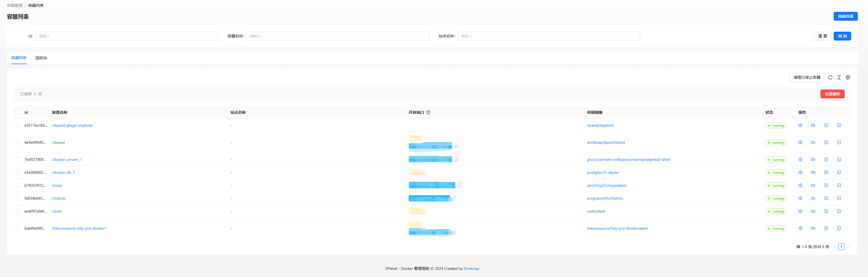The height and width of the screenshot is (277, 868).
Task: Open /docker_umami_1 container link
Action: click(x=67, y=159)
